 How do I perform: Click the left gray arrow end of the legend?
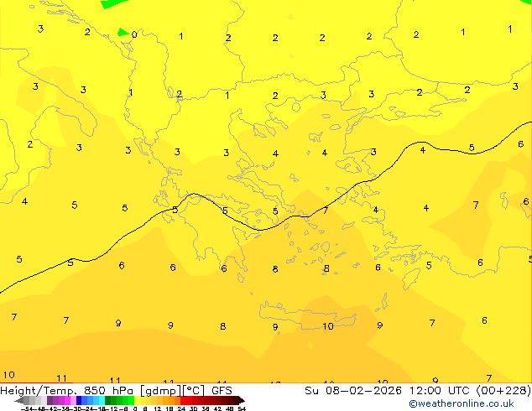click(x=19, y=400)
